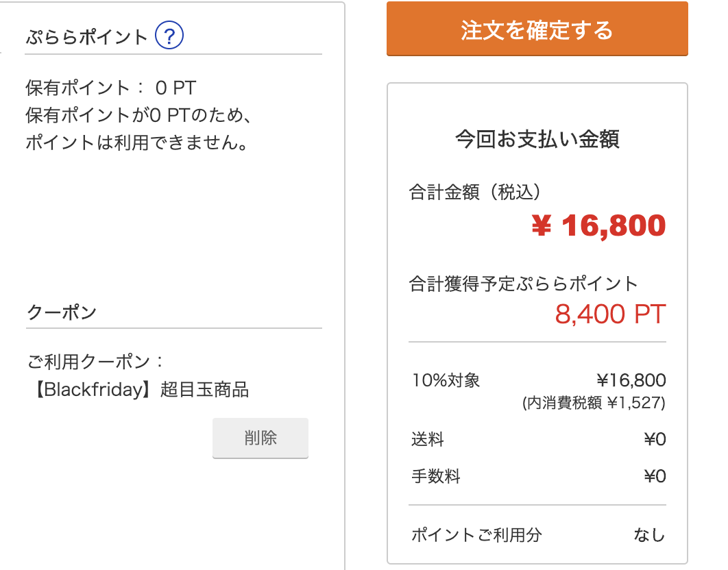The width and height of the screenshot is (728, 570).
Task: Click the 手数料 handling fee label
Action: [435, 476]
